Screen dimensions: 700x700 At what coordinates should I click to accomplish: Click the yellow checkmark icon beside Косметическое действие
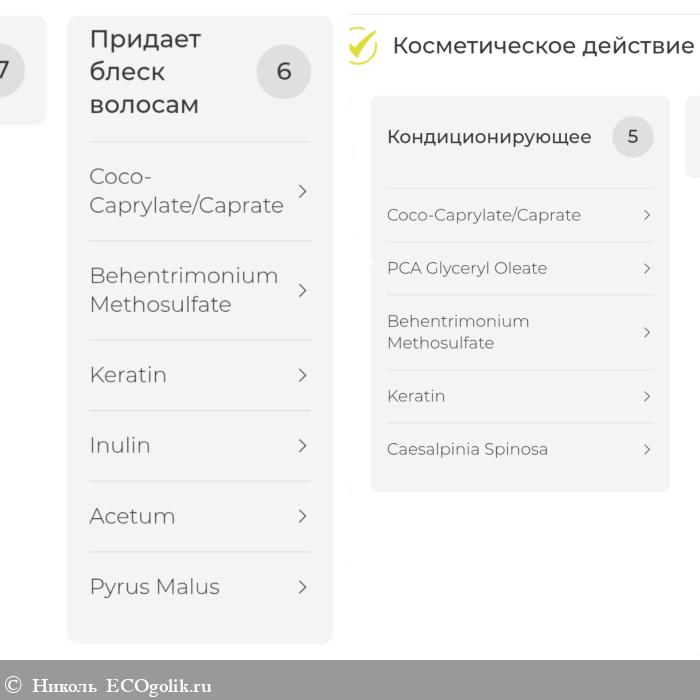click(x=361, y=46)
